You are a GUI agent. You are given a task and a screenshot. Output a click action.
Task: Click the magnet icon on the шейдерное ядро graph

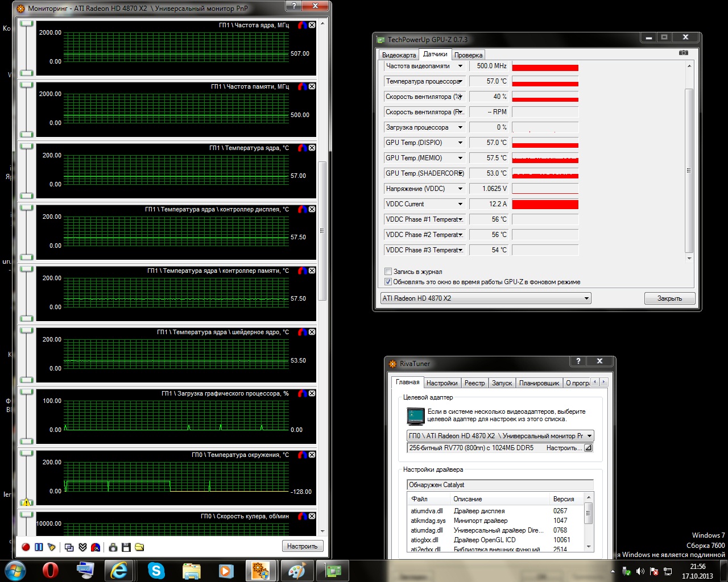pyautogui.click(x=303, y=332)
